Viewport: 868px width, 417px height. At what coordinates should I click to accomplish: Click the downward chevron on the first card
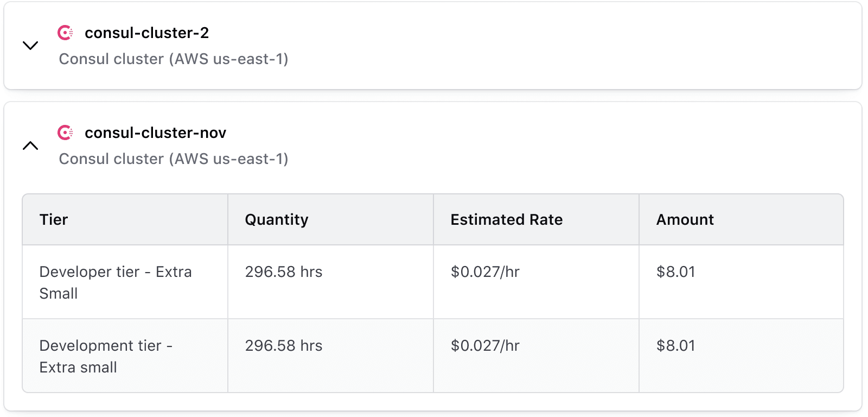point(30,46)
